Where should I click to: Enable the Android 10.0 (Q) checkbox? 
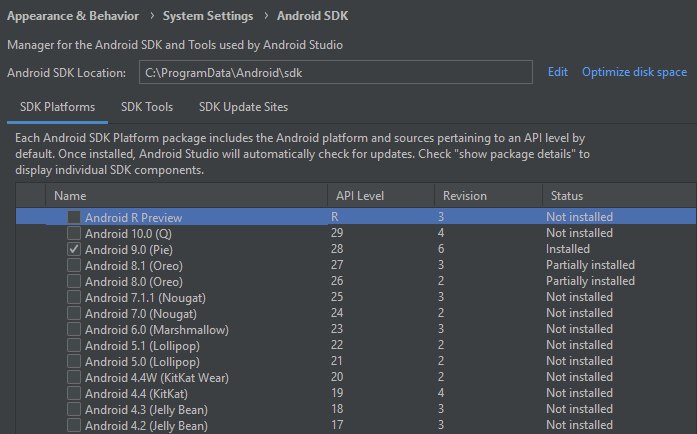(x=74, y=233)
